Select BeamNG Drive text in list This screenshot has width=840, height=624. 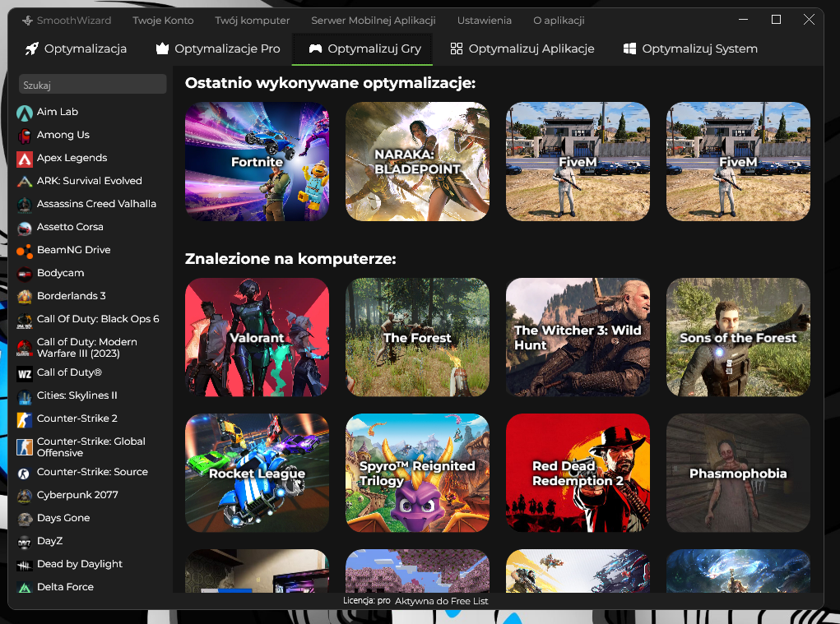click(x=73, y=250)
